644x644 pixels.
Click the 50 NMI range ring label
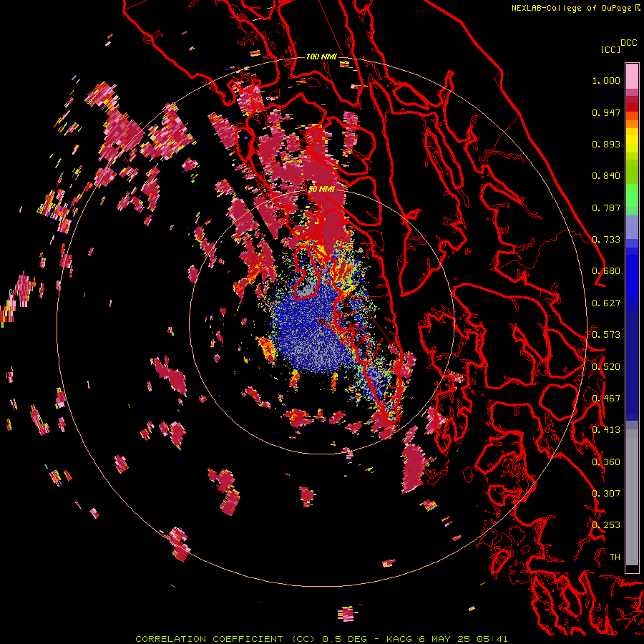coord(321,190)
